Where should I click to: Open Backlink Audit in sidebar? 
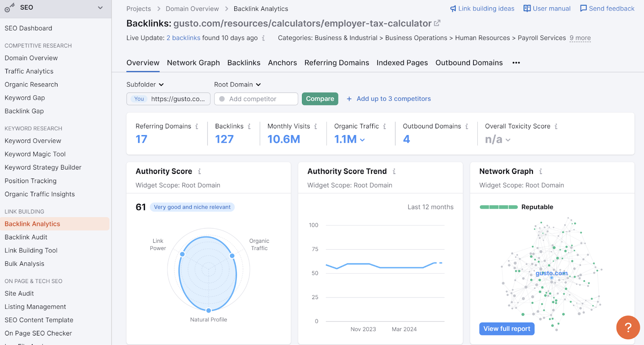point(26,237)
